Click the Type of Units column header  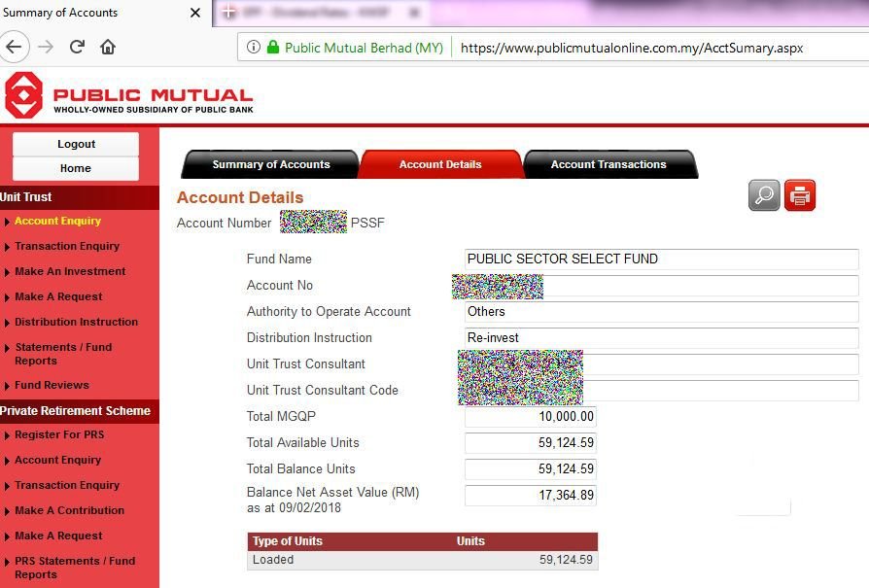(x=287, y=541)
